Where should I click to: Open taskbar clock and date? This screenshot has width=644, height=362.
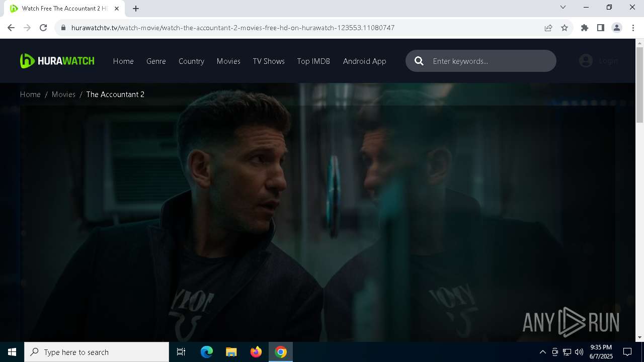[601, 352]
